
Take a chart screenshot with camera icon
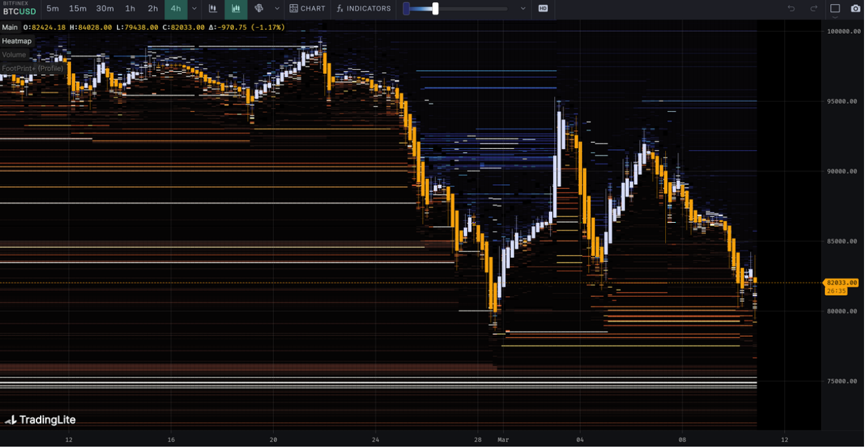(855, 9)
